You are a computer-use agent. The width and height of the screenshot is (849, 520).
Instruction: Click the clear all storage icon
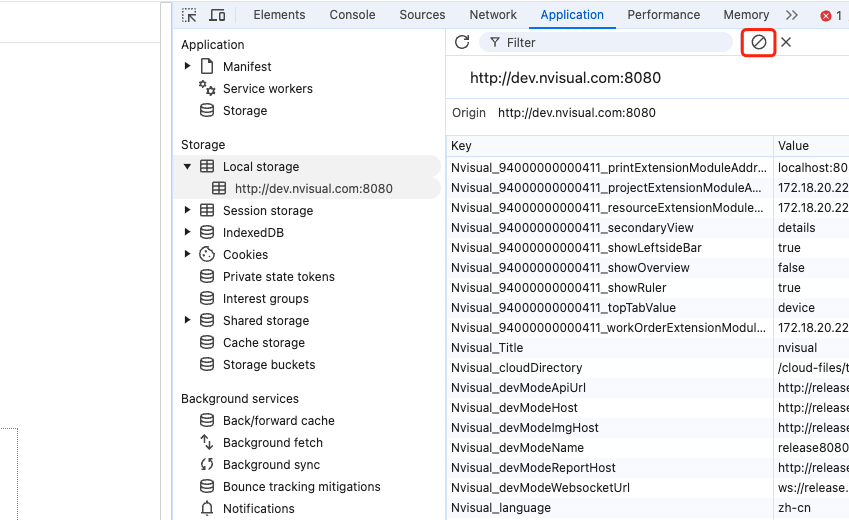pyautogui.click(x=759, y=42)
